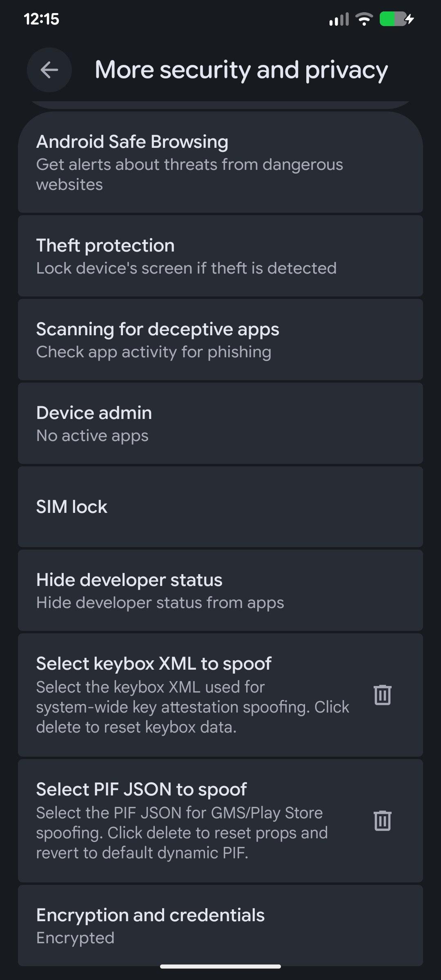Viewport: 441px width, 980px height.
Task: Tap 'Check app activity for phishing' description
Action: coord(154,352)
